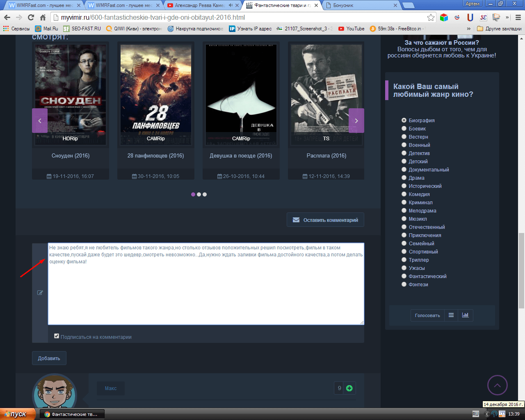This screenshot has width=525, height=420.
Task: Open Другие закладки folder
Action: (499, 29)
